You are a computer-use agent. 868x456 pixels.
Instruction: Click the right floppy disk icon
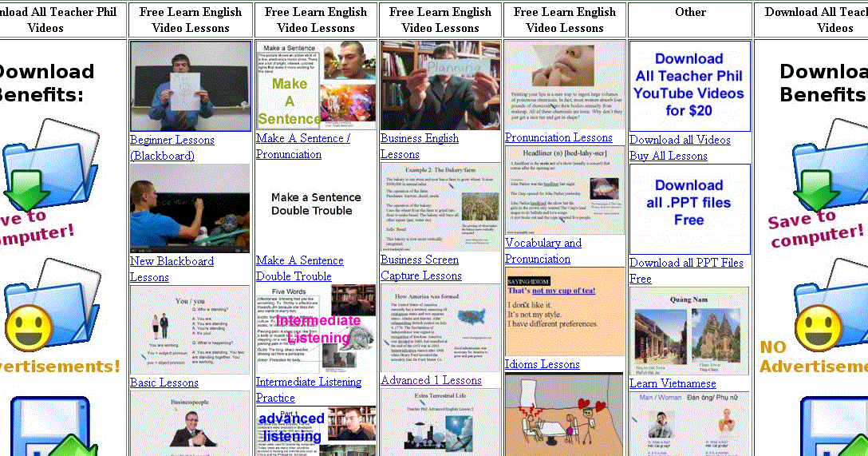(834, 426)
